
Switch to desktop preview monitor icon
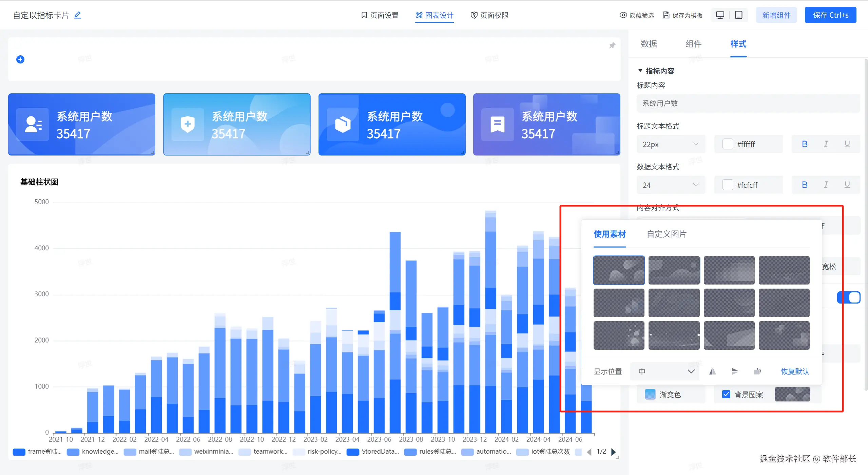(x=720, y=15)
